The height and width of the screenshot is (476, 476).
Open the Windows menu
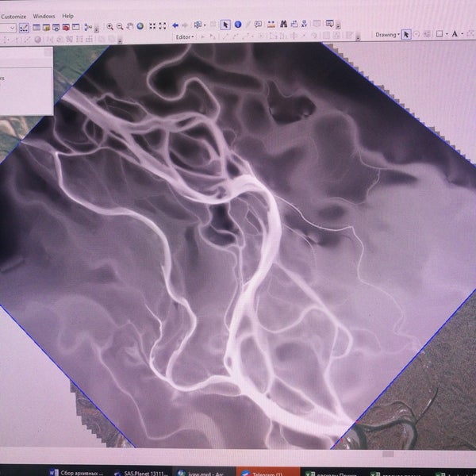click(x=44, y=16)
